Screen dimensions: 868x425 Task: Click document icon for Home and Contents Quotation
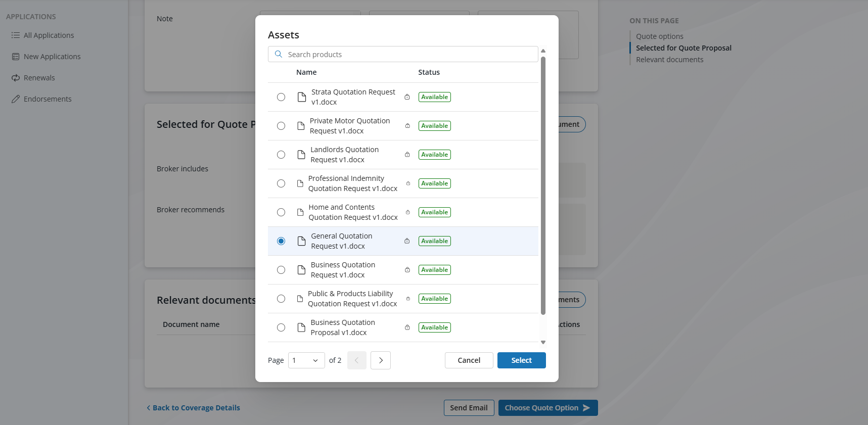(300, 212)
